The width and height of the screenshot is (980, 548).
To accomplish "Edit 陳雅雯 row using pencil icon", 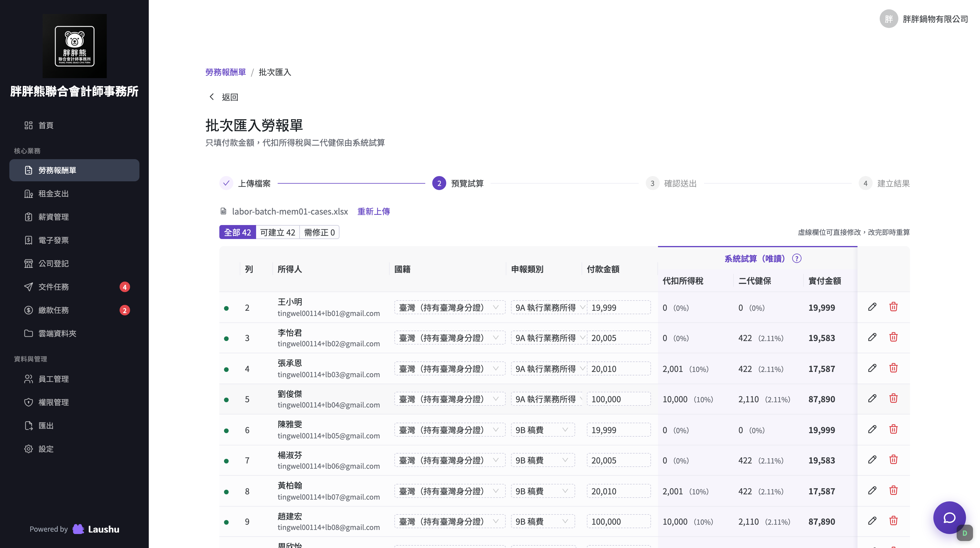I will [872, 429].
